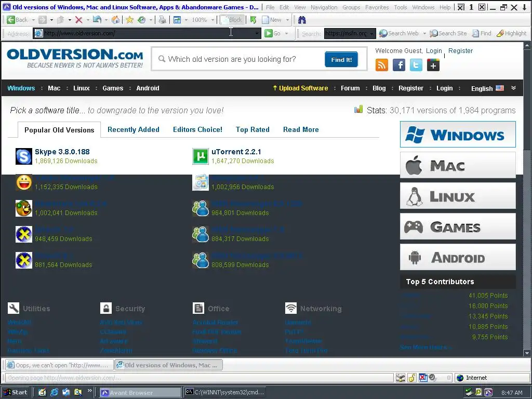Open the File menu
This screenshot has height=399, width=532.
[270, 7]
